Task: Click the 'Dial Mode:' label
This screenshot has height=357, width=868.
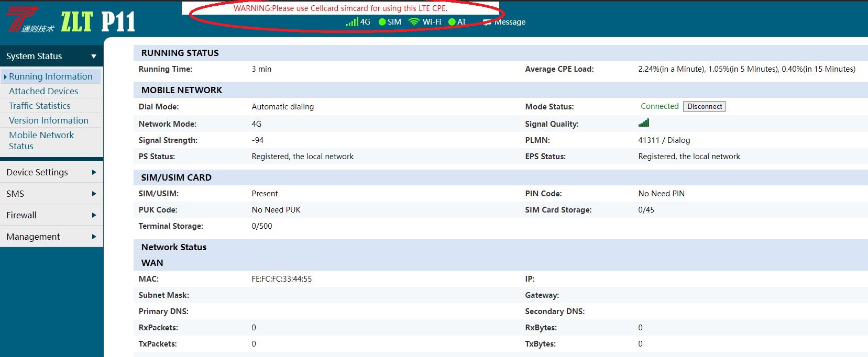Action: tap(158, 107)
